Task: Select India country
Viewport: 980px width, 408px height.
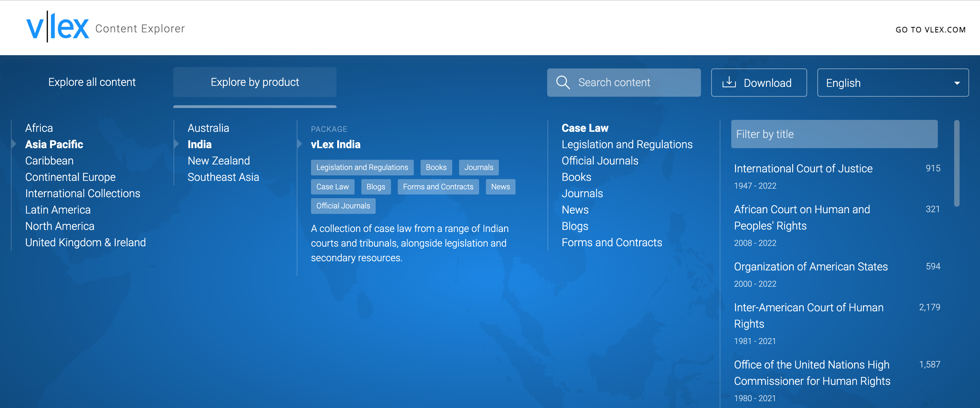Action: click(x=199, y=144)
